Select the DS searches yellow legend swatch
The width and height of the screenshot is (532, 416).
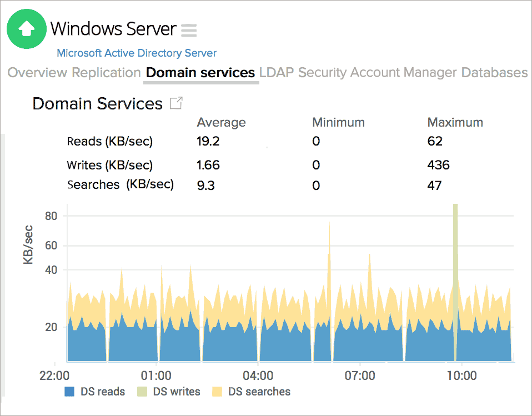coord(217,392)
